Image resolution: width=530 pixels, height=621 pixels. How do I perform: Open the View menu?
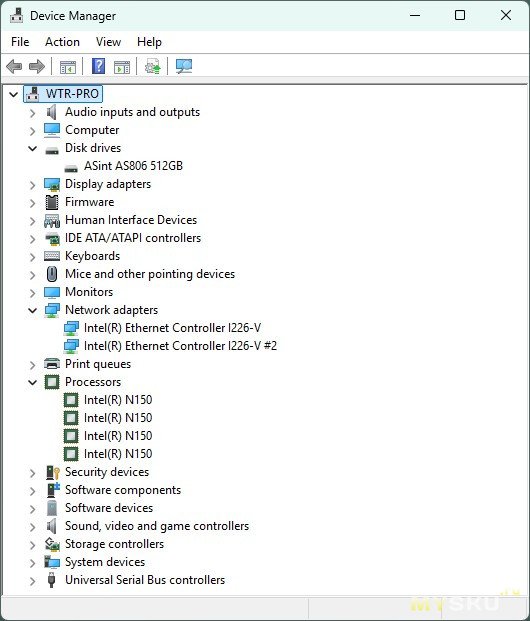pyautogui.click(x=108, y=42)
